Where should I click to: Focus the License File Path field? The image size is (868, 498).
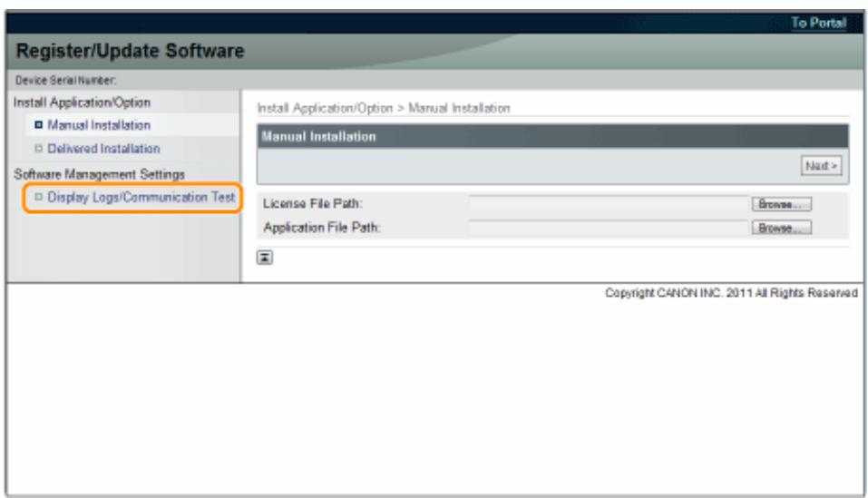click(x=609, y=204)
